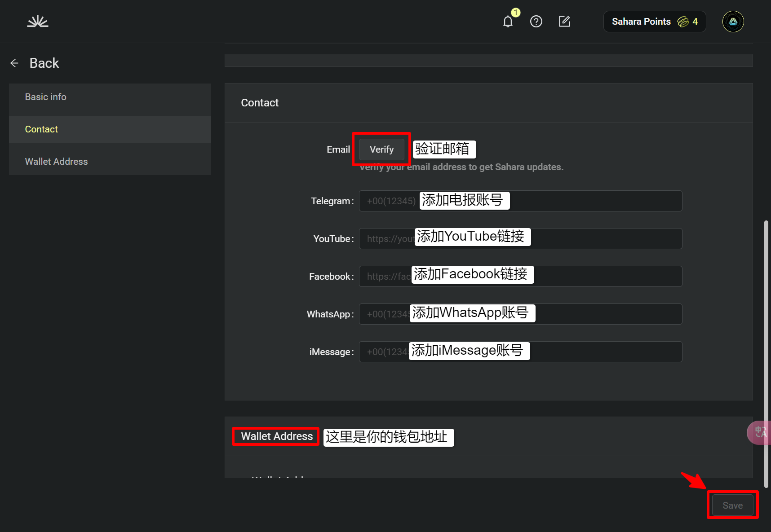Click the edit feedback pencil icon

click(564, 22)
